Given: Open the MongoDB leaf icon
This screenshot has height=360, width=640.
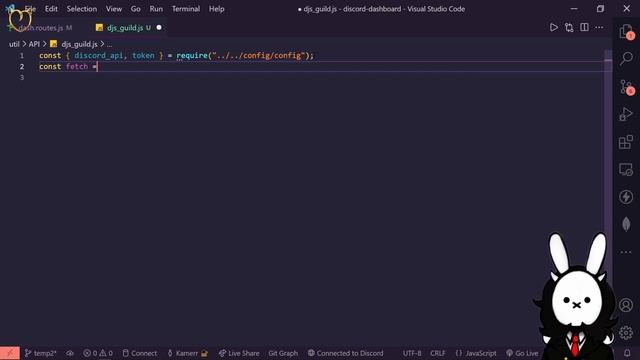Looking at the screenshot, I should click(x=626, y=224).
